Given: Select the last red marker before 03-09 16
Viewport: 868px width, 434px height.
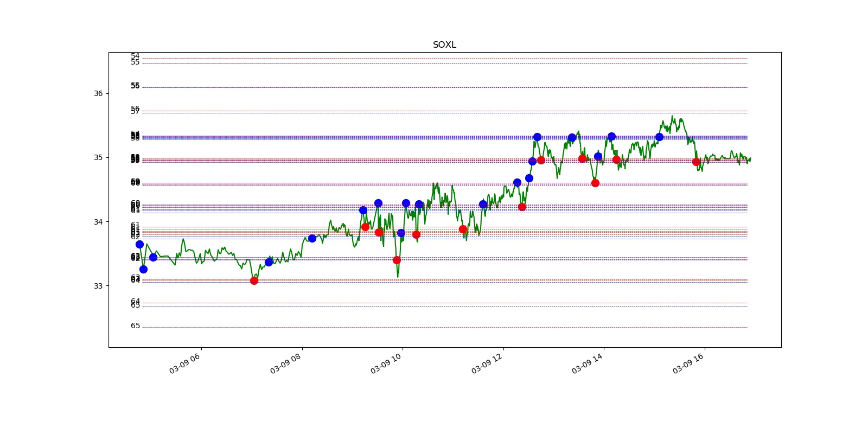Looking at the screenshot, I should 696,162.
